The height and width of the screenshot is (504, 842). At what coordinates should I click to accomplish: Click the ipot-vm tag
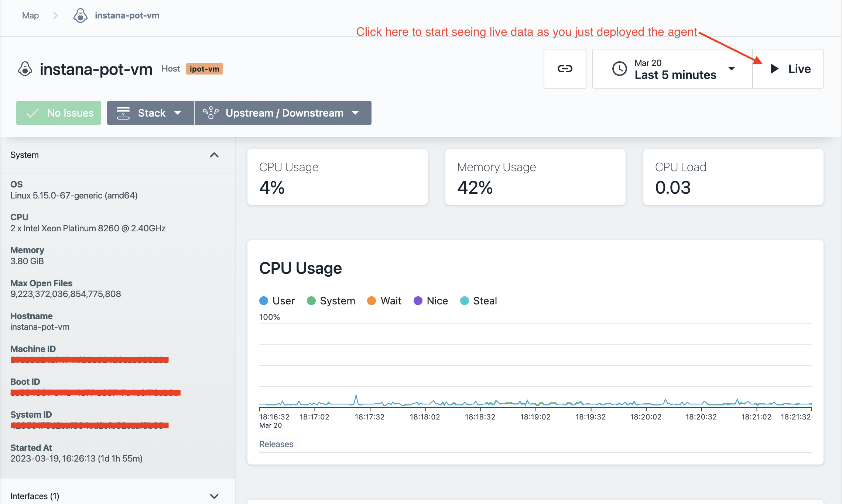click(204, 69)
